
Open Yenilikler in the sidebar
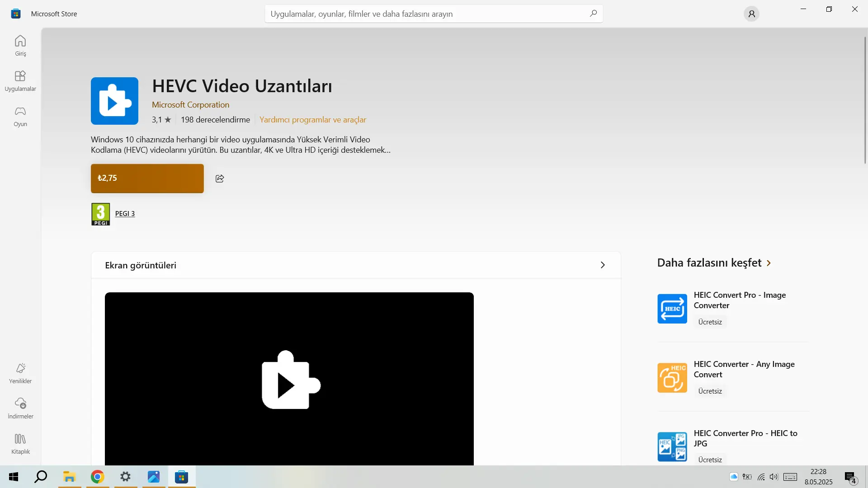point(20,374)
